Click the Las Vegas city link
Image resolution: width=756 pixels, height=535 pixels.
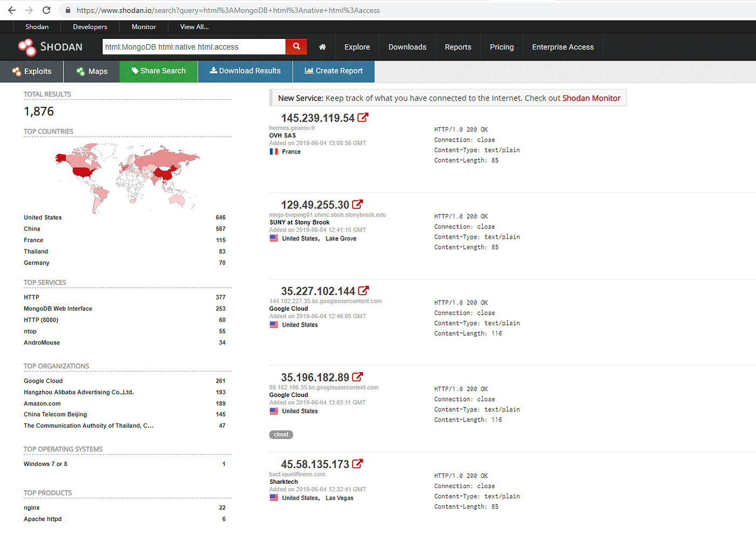tap(339, 498)
